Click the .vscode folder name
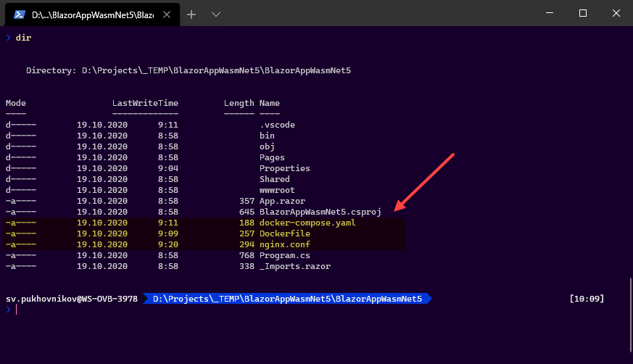This screenshot has width=633, height=364. pos(277,125)
